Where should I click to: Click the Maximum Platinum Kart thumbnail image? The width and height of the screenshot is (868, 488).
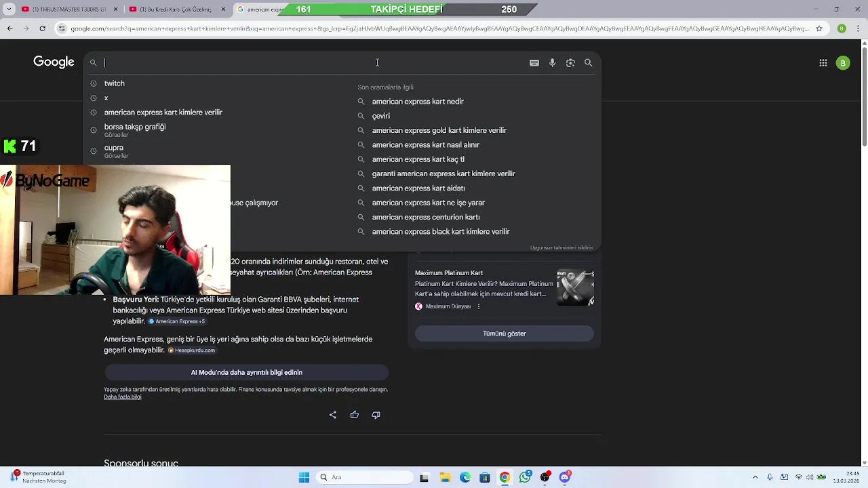575,287
